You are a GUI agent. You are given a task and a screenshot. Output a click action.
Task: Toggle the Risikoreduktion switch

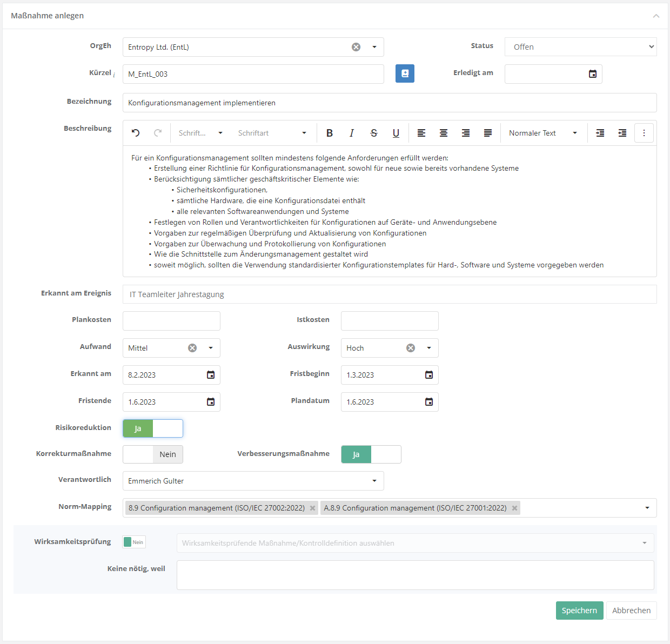click(x=153, y=428)
